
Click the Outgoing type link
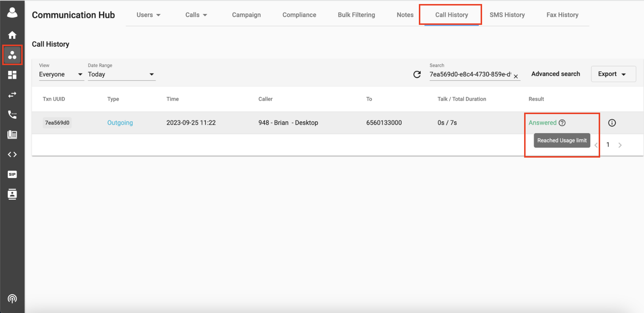120,123
